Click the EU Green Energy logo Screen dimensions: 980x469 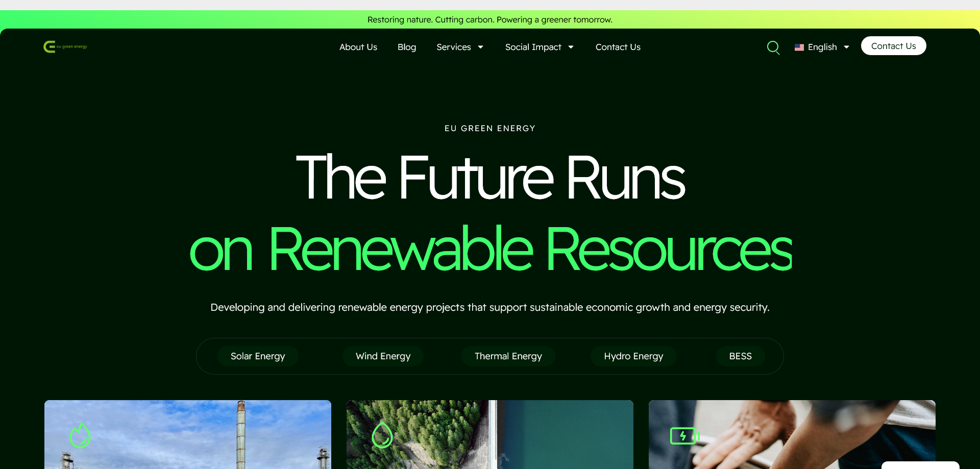(65, 47)
